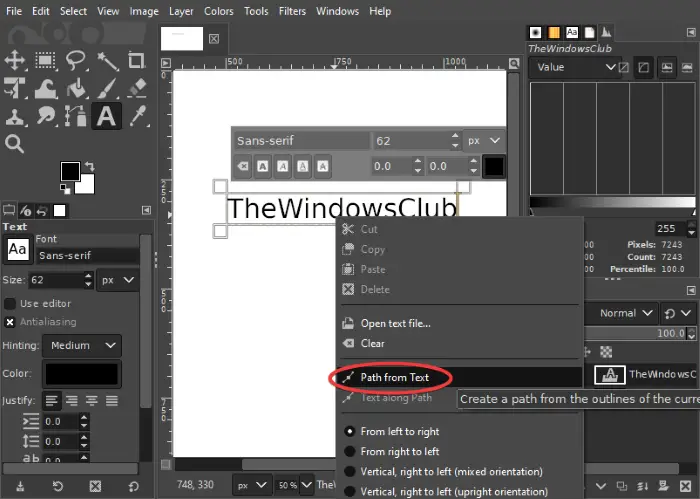700x499 pixels.
Task: Click the Aa font preview button
Action: (18, 249)
